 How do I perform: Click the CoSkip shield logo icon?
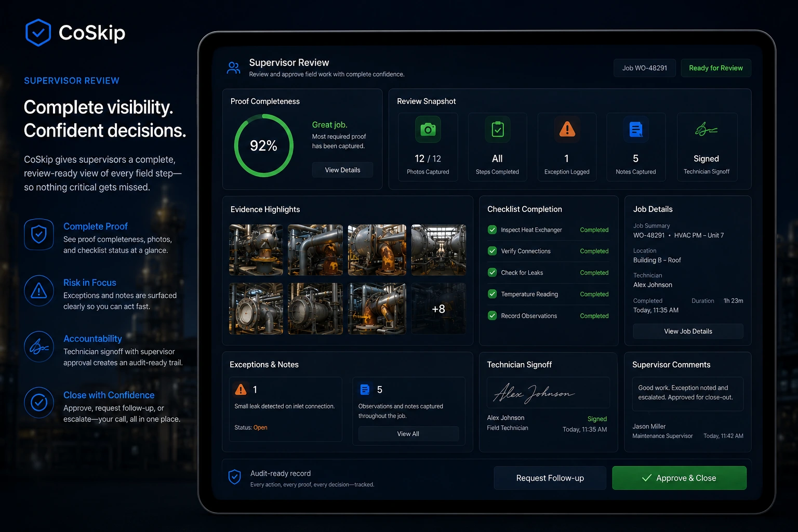(x=38, y=33)
